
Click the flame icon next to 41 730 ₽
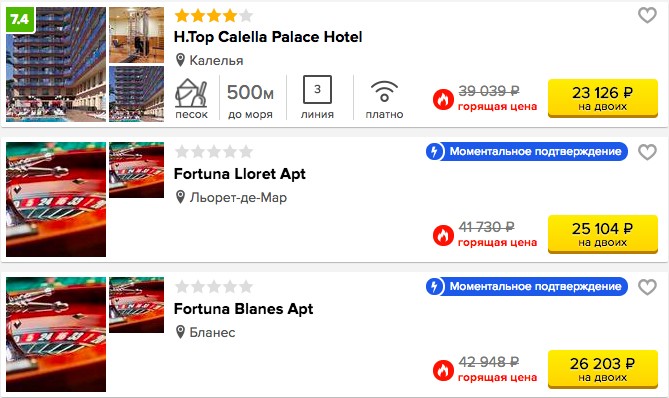click(x=443, y=235)
